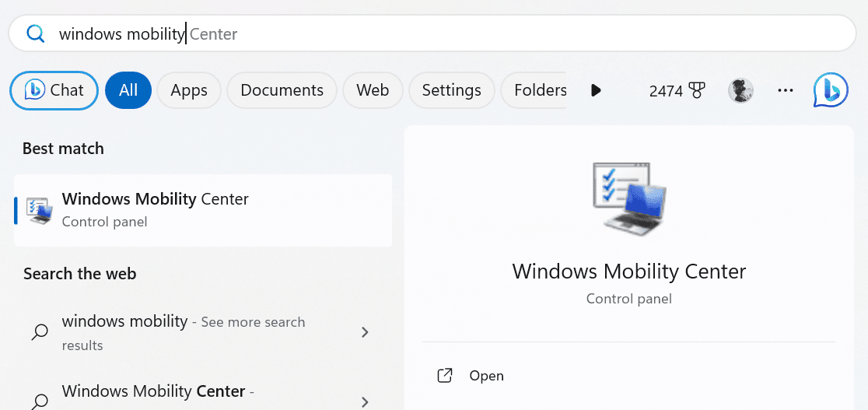The height and width of the screenshot is (410, 868).
Task: Show more filters with the arrow
Action: click(596, 90)
